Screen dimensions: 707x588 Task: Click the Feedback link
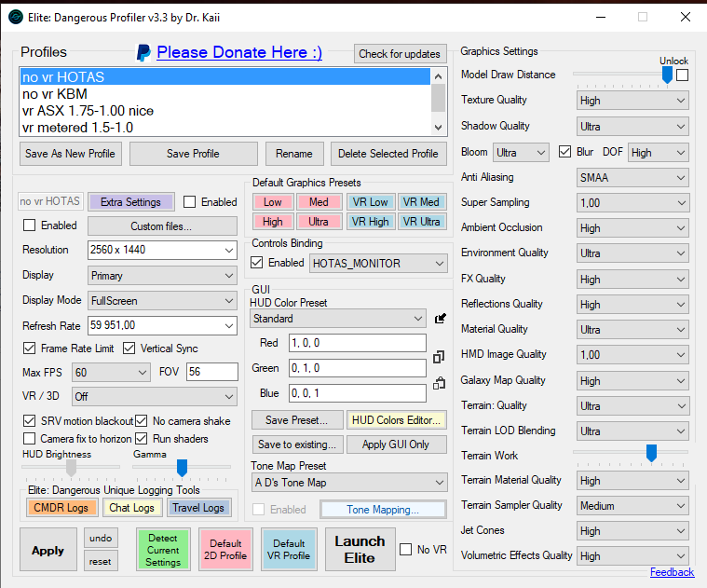[672, 572]
